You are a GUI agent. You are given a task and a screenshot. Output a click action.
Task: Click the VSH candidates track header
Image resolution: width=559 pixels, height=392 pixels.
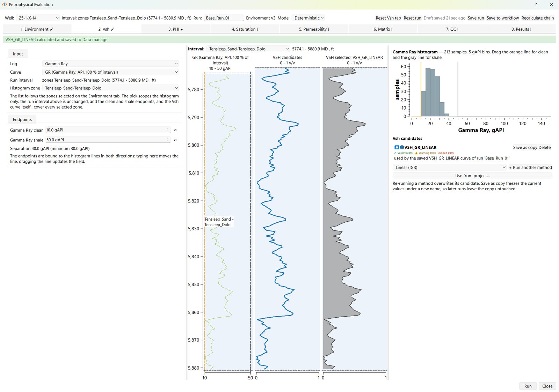[287, 60]
